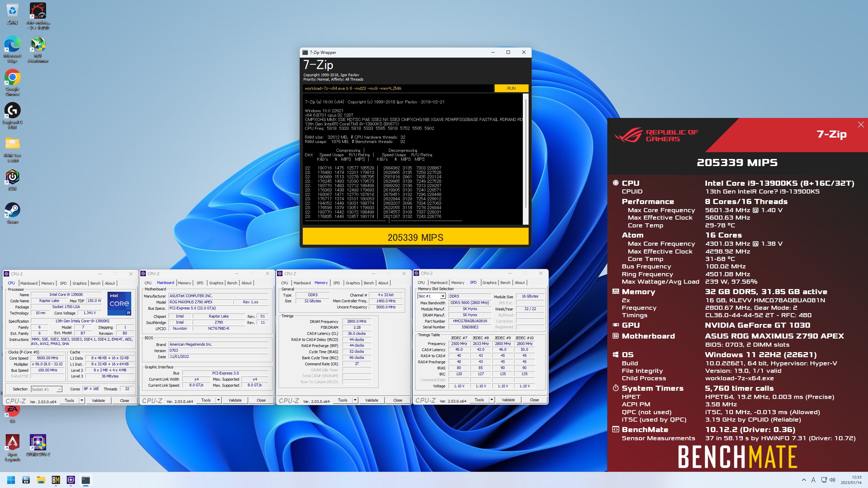Click the 205339 MIPS yellow result bar
The image size is (868, 488).
[x=415, y=237]
